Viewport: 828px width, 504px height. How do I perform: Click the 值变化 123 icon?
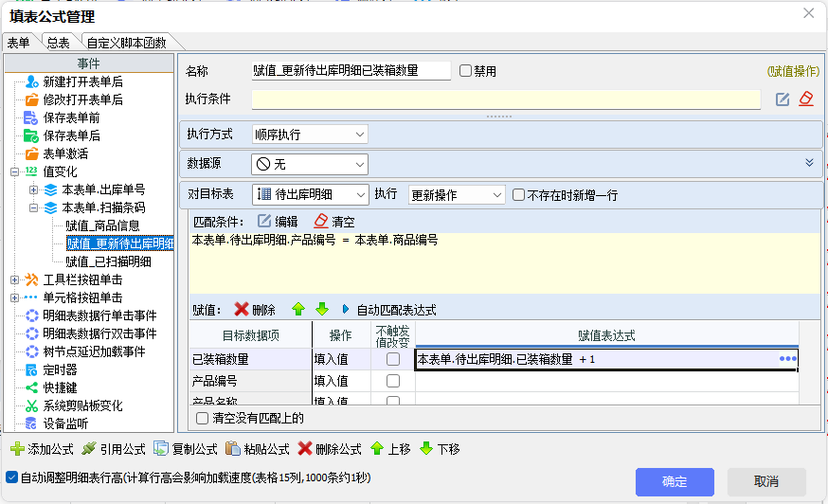(x=31, y=171)
